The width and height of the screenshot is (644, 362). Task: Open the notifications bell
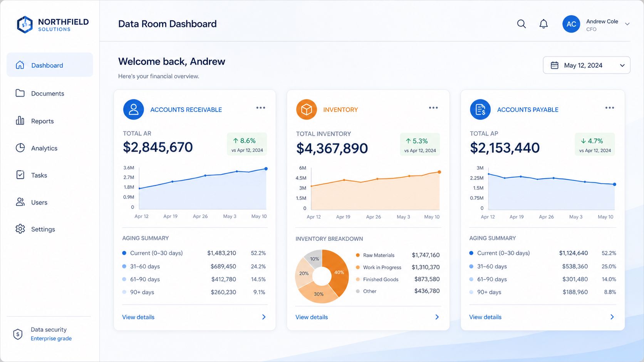click(x=543, y=24)
